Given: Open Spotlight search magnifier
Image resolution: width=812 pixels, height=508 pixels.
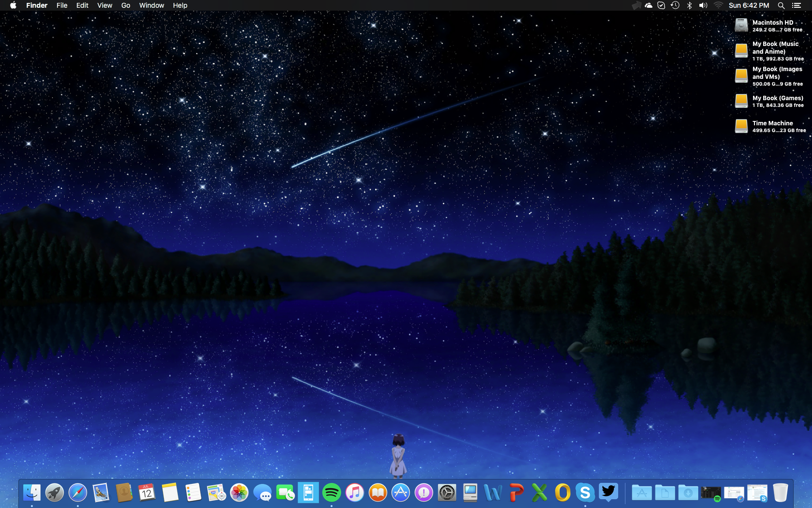Looking at the screenshot, I should pos(781,5).
